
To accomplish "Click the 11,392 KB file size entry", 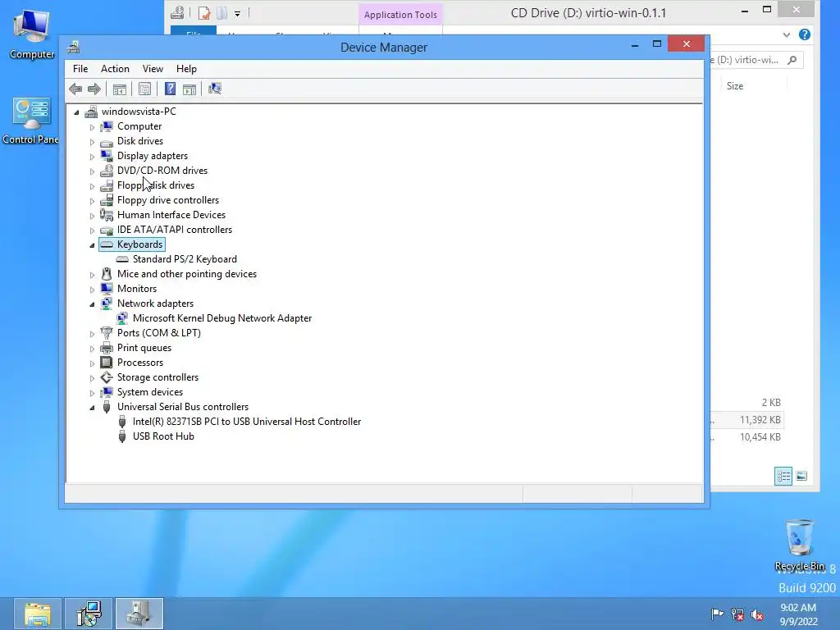I will [x=760, y=420].
